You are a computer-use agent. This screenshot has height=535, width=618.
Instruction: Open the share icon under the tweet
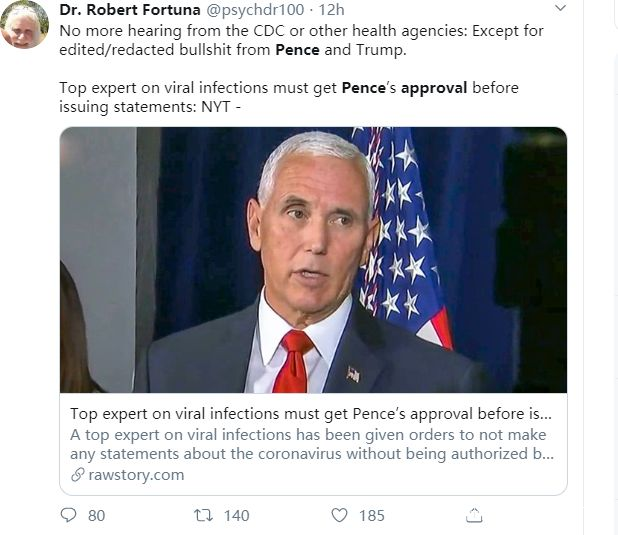coord(475,516)
